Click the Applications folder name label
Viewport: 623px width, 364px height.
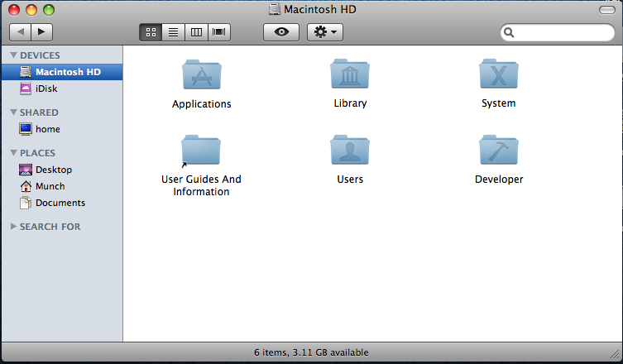(201, 104)
